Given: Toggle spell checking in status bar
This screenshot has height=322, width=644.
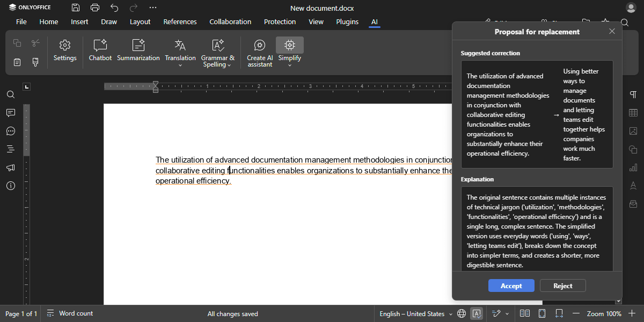Looking at the screenshot, I should [476, 314].
